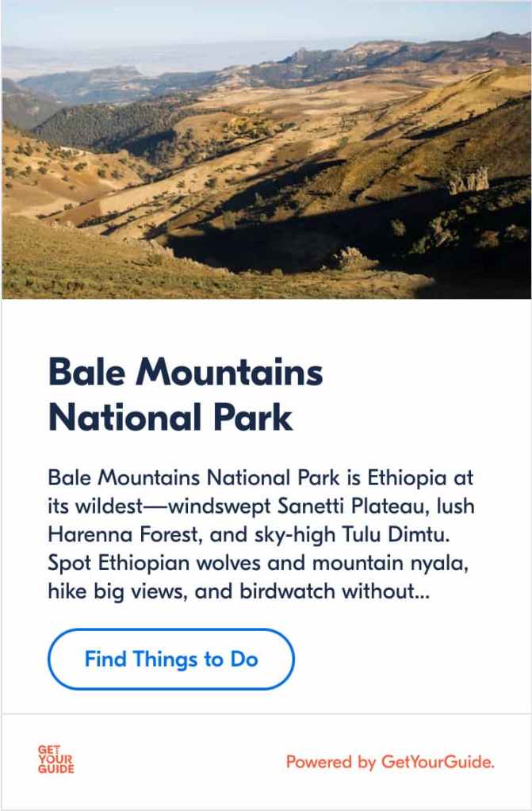
Task: Click the rocky outcrop in the photo
Action: (468, 180)
